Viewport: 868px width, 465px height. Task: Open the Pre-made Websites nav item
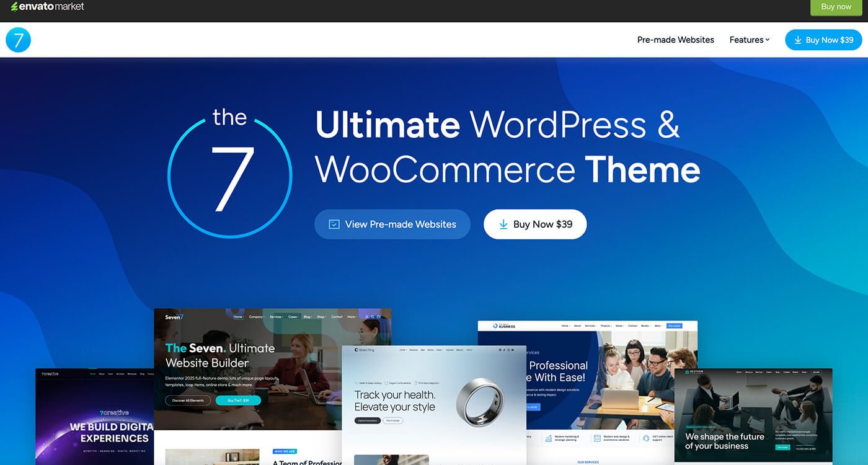point(675,40)
